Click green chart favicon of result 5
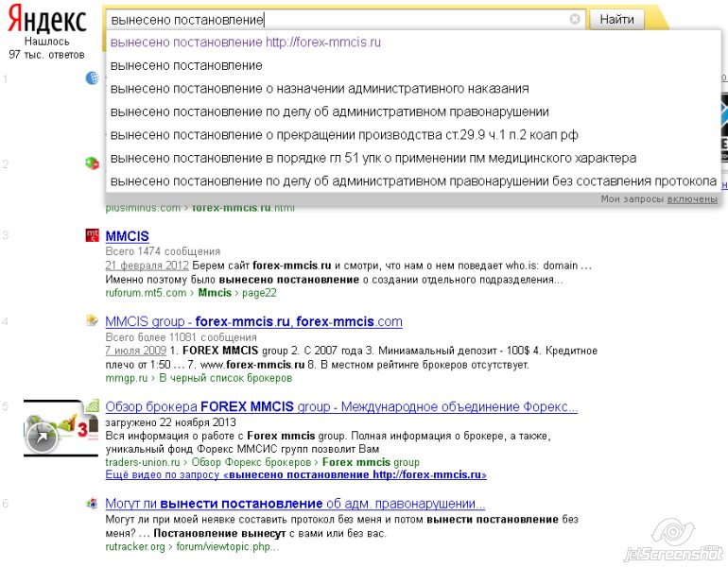Viewport: 728px width, 567px height. click(93, 405)
